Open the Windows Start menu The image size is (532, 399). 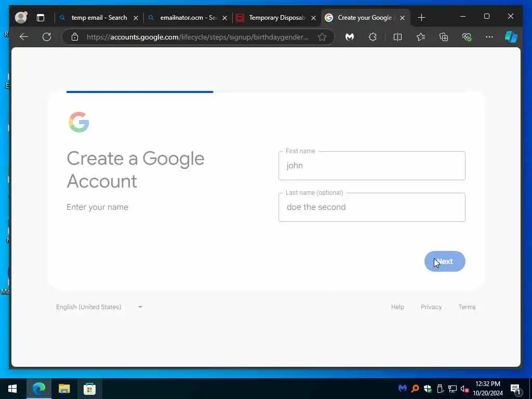click(12, 389)
